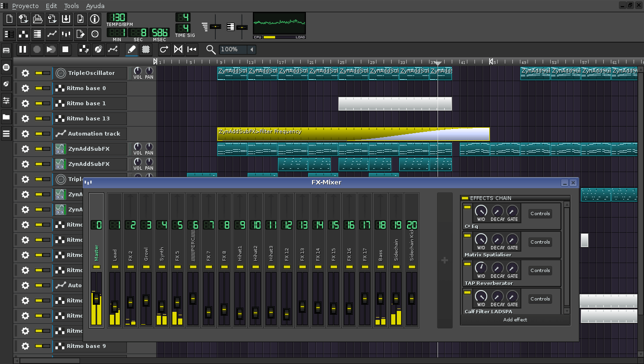Click the info "What's this" icon
This screenshot has width=644, height=364.
[95, 19]
